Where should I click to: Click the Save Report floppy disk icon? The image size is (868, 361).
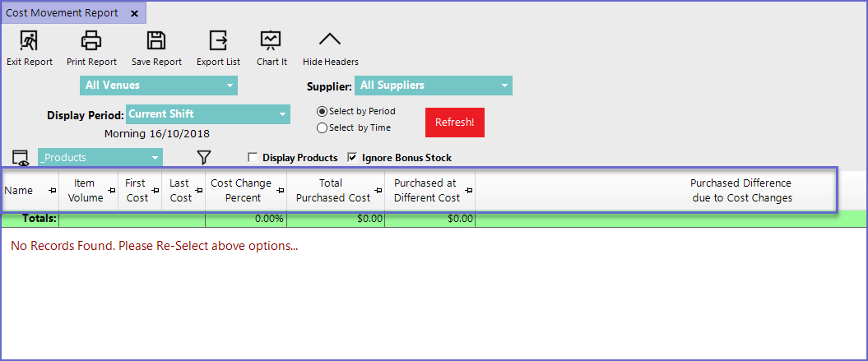156,40
